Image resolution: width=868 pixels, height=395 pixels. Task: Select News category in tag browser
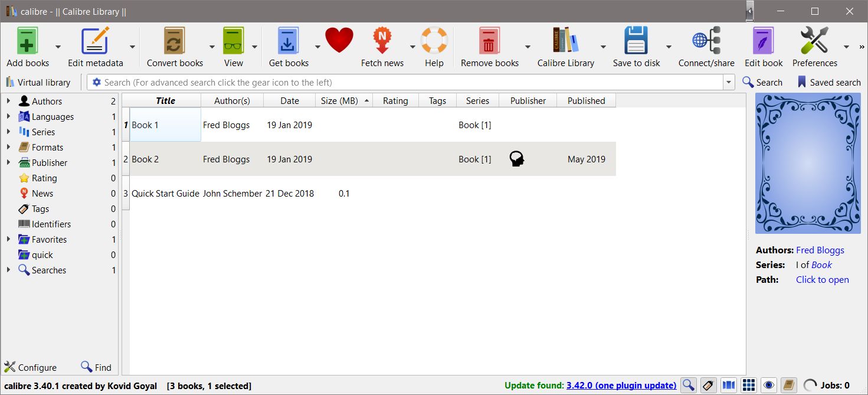click(42, 193)
